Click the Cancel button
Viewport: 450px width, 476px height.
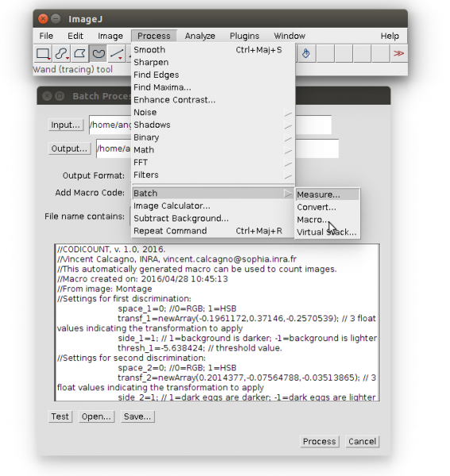(x=362, y=441)
